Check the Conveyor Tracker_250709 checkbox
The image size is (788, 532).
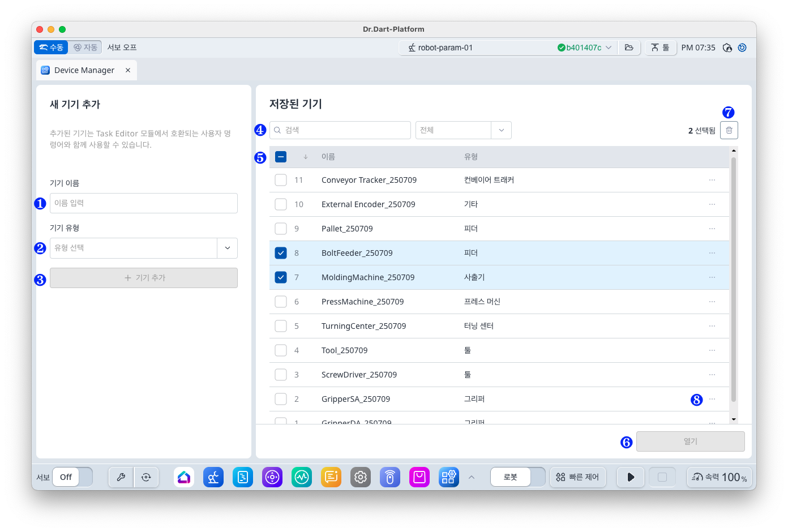(x=281, y=180)
